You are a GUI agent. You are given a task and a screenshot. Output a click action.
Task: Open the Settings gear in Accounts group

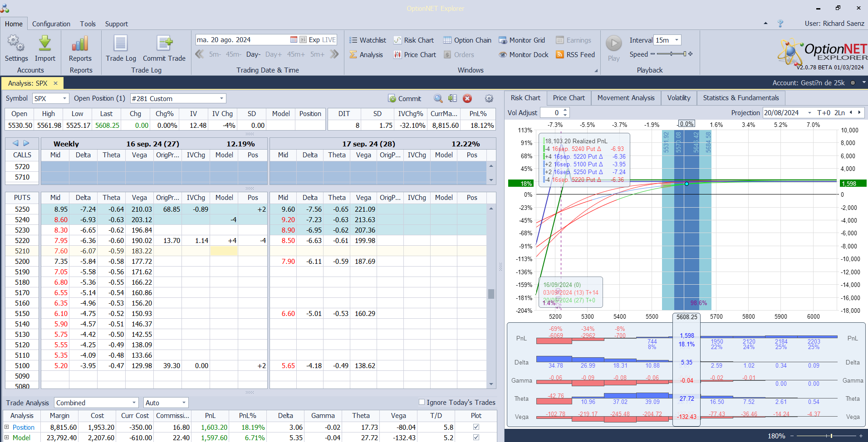(16, 48)
